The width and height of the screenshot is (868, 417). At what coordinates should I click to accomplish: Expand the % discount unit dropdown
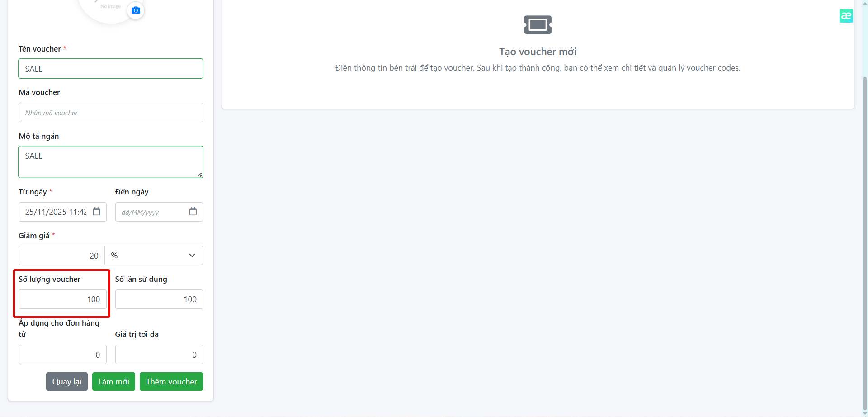pos(154,256)
